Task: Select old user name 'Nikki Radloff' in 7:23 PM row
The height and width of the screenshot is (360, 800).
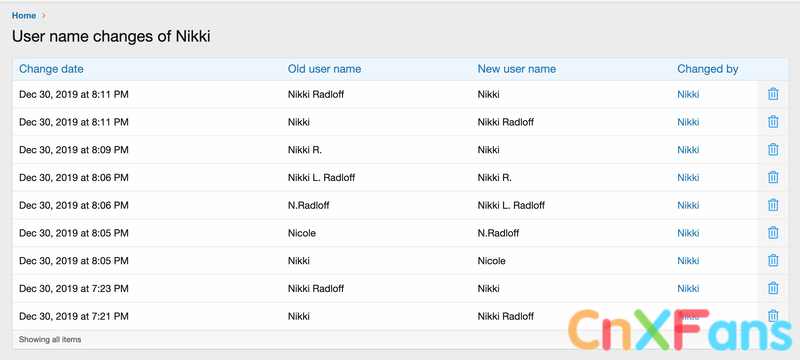Action: [316, 289]
